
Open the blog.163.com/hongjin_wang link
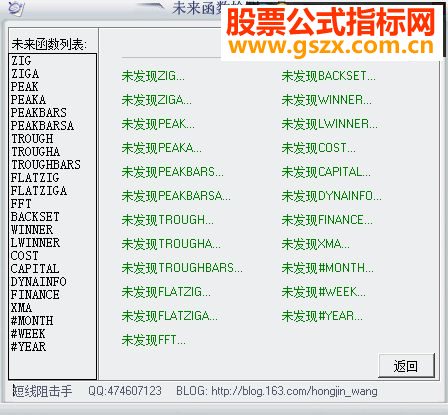tap(294, 391)
